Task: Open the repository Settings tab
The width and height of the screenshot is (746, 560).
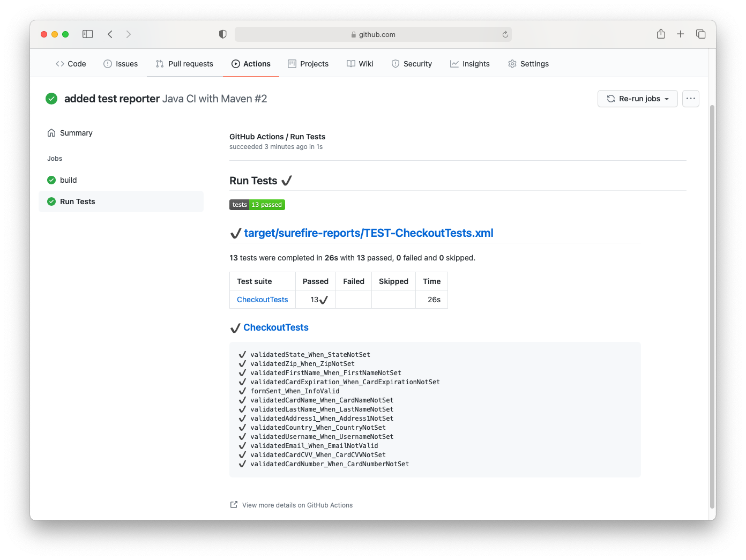Action: pyautogui.click(x=528, y=64)
